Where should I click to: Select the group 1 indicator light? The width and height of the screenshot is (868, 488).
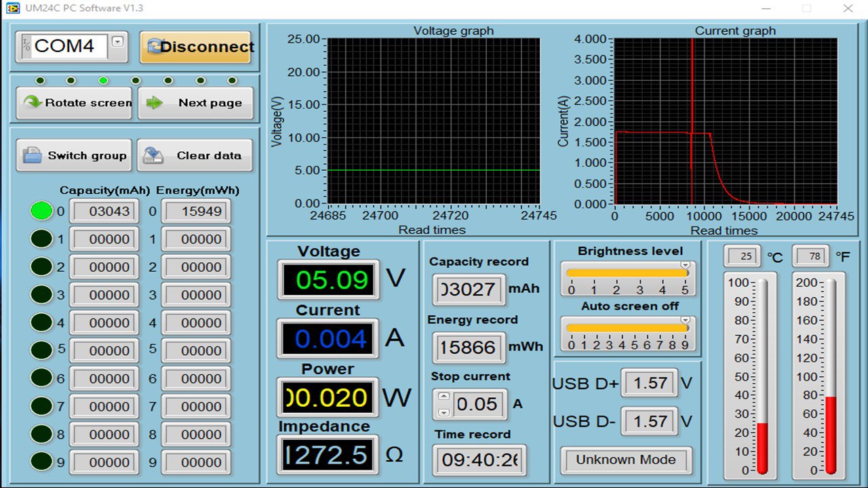click(41, 239)
